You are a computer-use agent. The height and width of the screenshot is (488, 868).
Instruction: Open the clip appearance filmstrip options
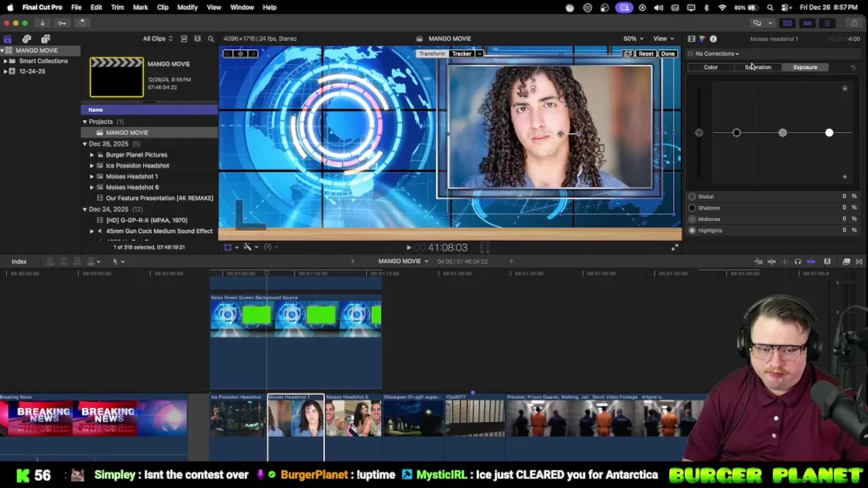(827, 262)
